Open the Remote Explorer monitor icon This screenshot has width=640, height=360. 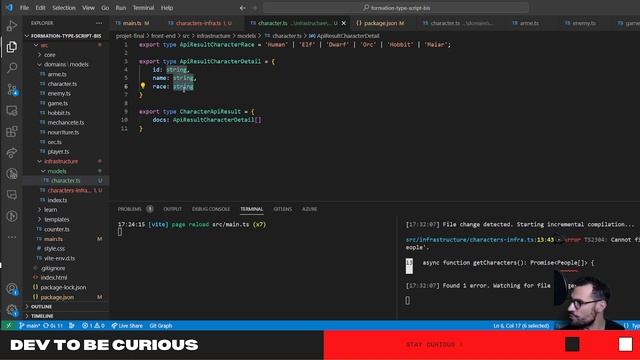click(11, 110)
